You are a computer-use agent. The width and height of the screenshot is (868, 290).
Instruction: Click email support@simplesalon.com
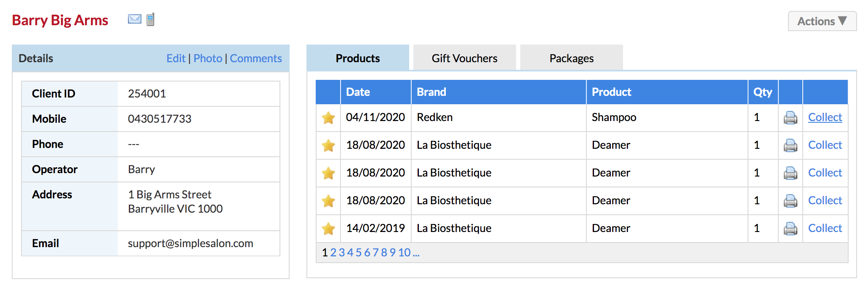190,243
